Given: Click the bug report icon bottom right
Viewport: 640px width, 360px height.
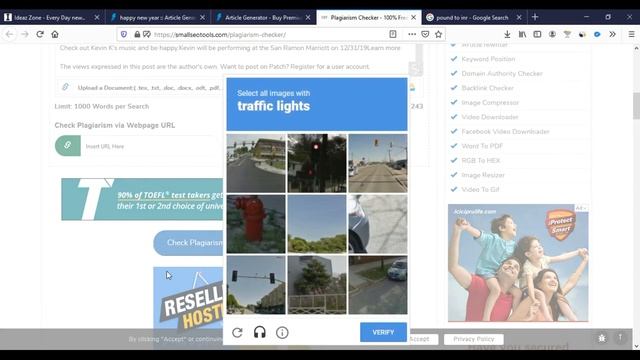Looking at the screenshot, I should pos(602,338).
